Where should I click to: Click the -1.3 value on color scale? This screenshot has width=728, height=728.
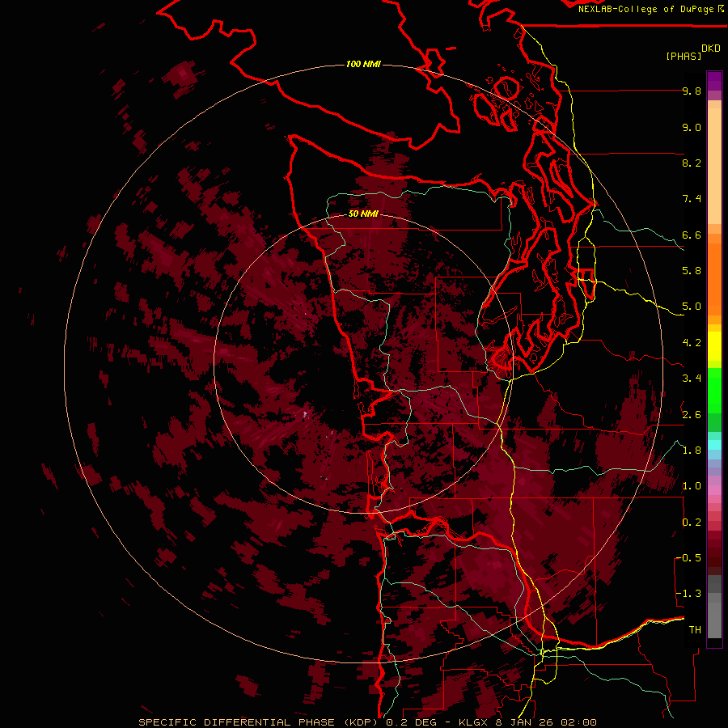[x=690, y=594]
